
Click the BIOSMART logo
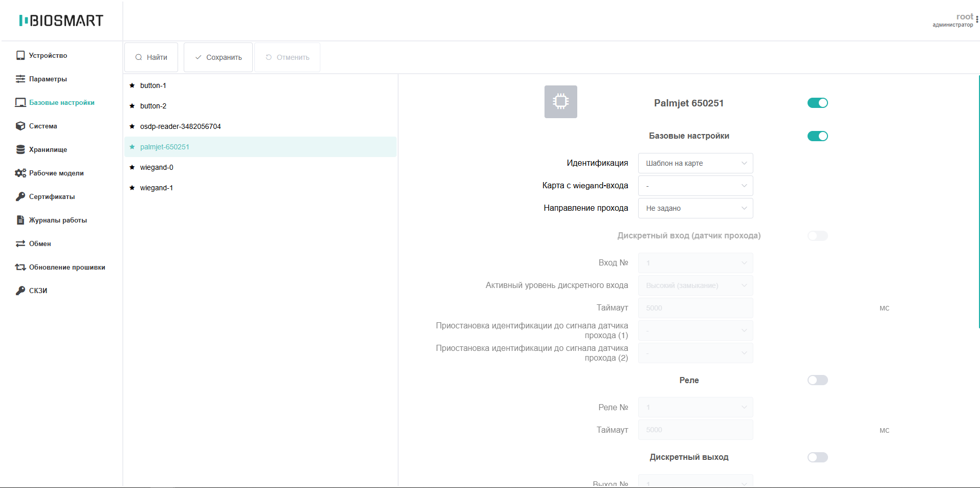(x=61, y=20)
